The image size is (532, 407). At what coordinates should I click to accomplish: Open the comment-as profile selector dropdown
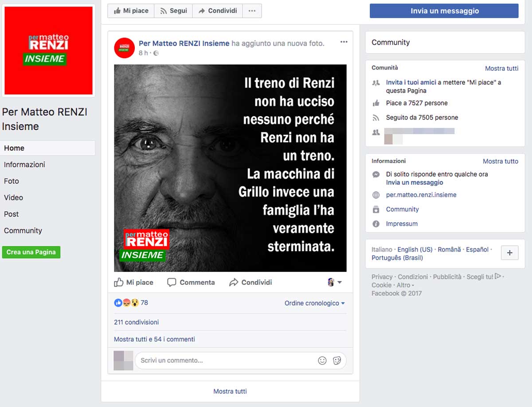[334, 282]
